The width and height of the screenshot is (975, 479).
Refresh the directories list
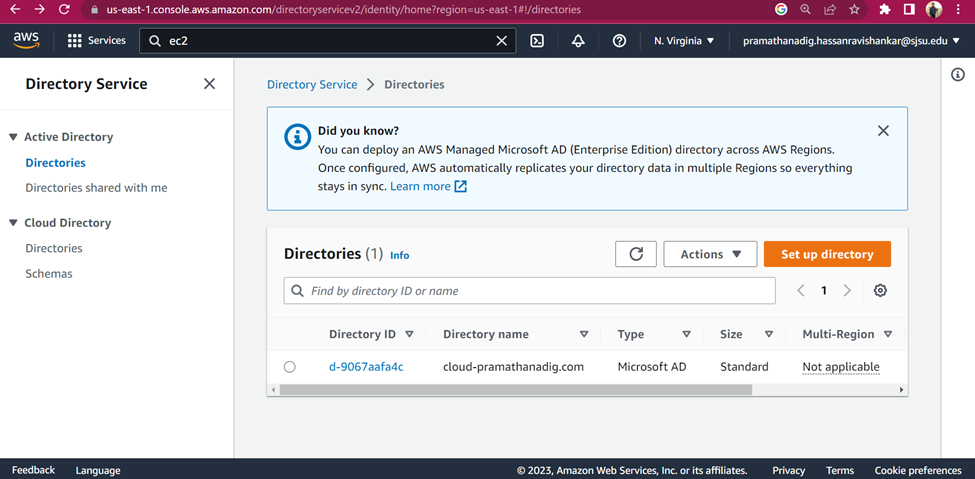pos(635,254)
